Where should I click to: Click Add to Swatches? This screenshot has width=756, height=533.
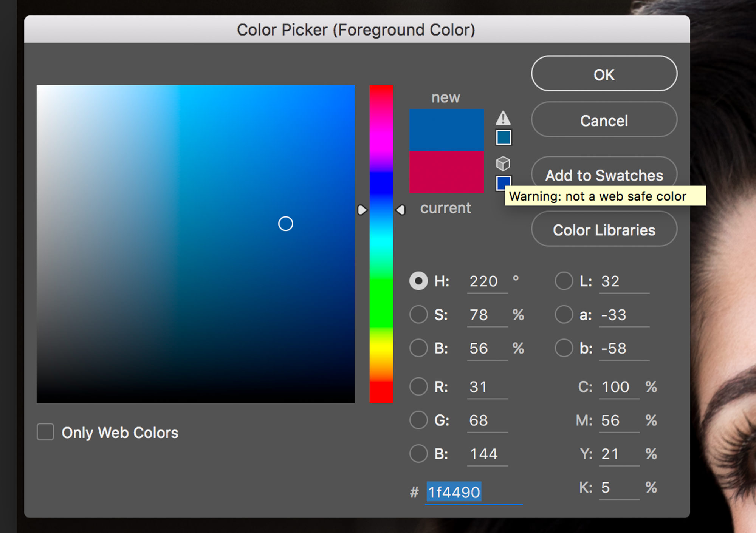(x=604, y=175)
